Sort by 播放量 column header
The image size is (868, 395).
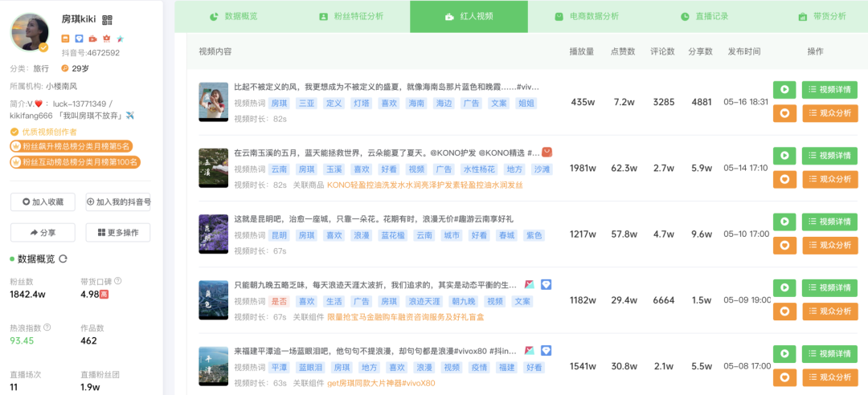pos(582,51)
